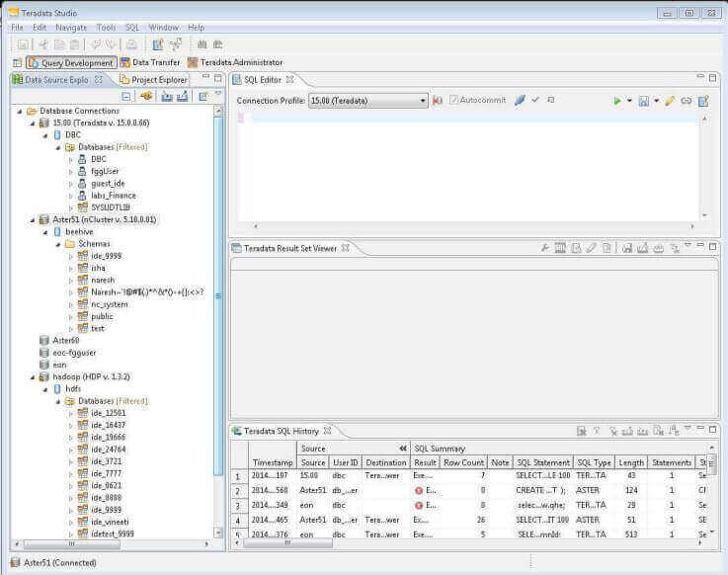The width and height of the screenshot is (728, 575).
Task: Open the dropdown arrow next to save icon
Action: coord(656,101)
